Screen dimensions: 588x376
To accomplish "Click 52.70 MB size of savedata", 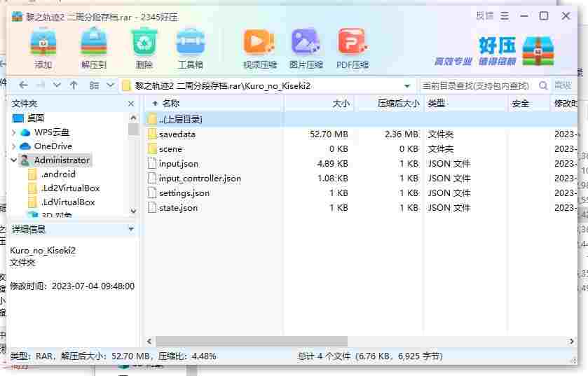I will point(329,134).
